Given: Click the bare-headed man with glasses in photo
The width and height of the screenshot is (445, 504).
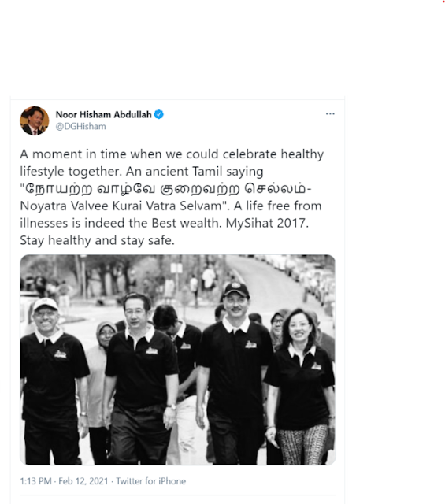Looking at the screenshot, I should coord(141,379).
